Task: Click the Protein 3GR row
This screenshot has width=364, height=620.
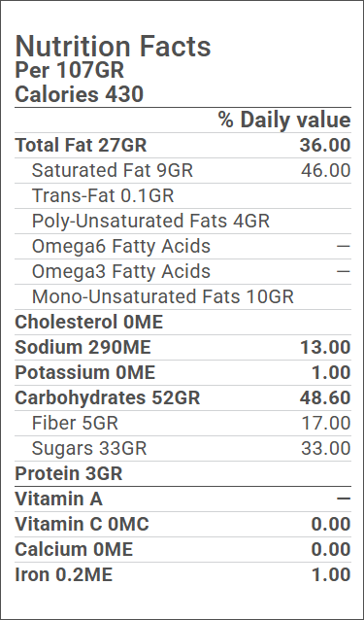Action: click(x=182, y=474)
